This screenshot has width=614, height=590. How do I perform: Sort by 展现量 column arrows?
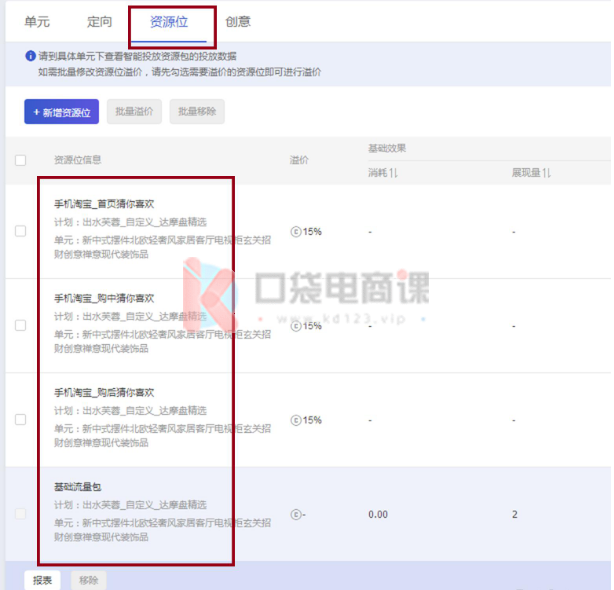(547, 173)
